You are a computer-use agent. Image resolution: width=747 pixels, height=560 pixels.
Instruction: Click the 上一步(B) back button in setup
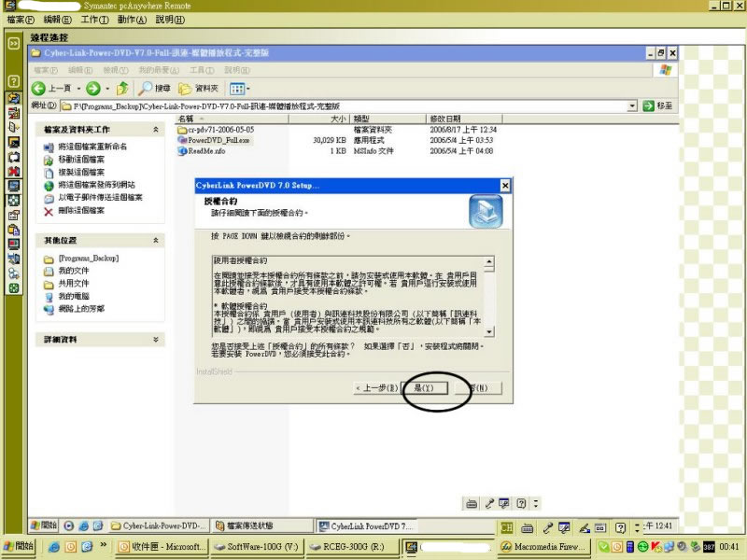coord(376,388)
